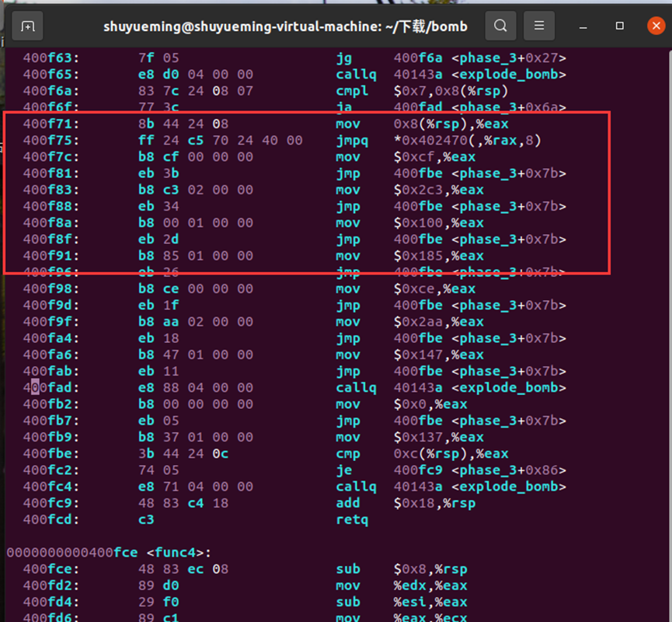Open the terminal search tool
Screen dimensions: 672x622
pyautogui.click(x=500, y=26)
